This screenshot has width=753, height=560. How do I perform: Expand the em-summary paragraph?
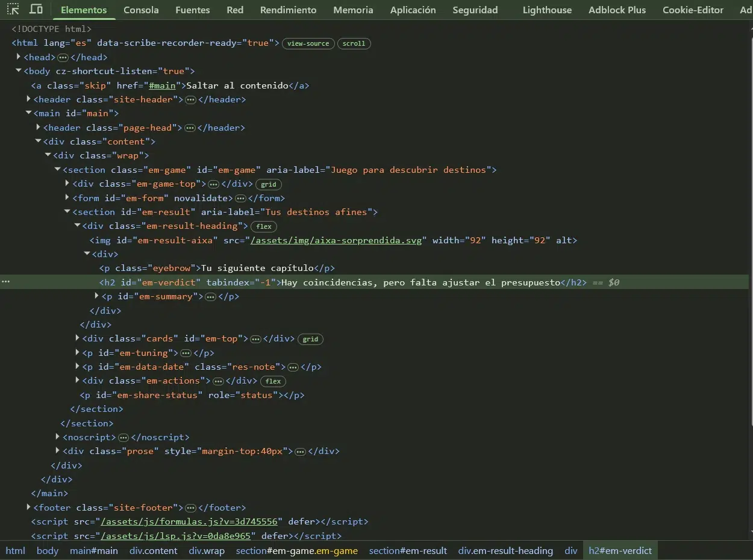[96, 296]
